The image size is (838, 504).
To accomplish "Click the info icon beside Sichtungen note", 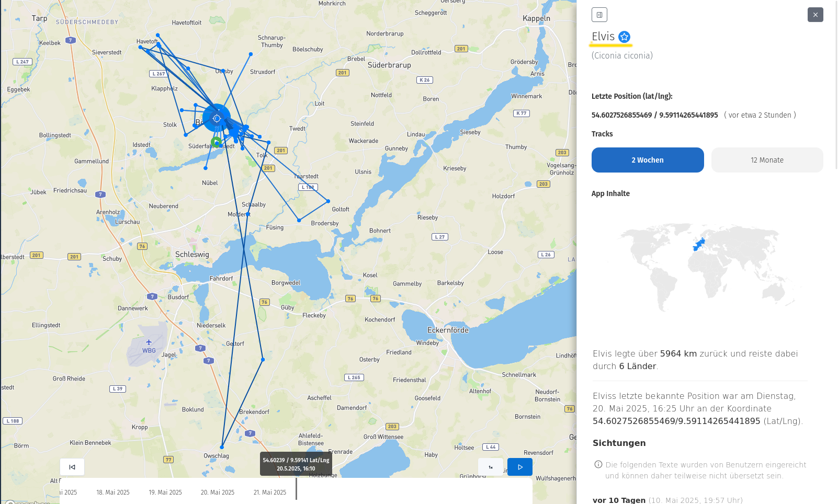I will pyautogui.click(x=598, y=464).
